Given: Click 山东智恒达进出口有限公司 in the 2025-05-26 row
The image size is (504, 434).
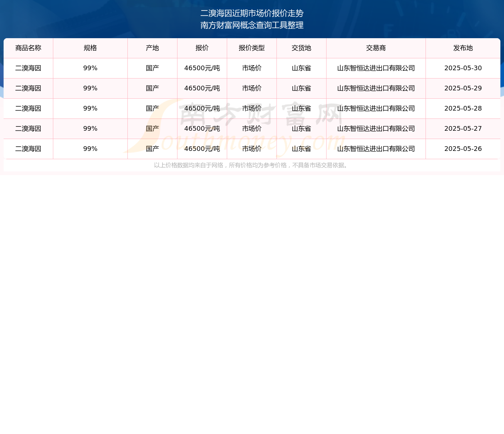Looking at the screenshot, I should point(376,149).
